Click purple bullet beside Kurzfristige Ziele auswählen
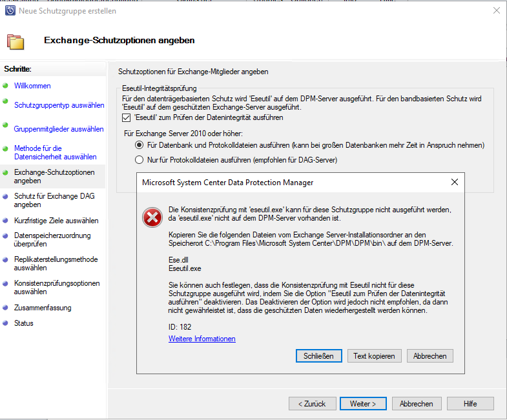This screenshot has height=420, width=507. pyautogui.click(x=5, y=221)
